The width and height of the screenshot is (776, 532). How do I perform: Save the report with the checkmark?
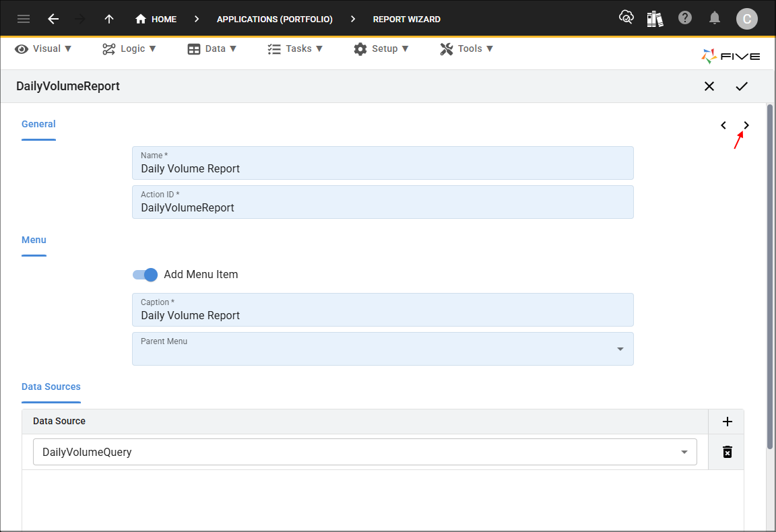click(x=742, y=86)
